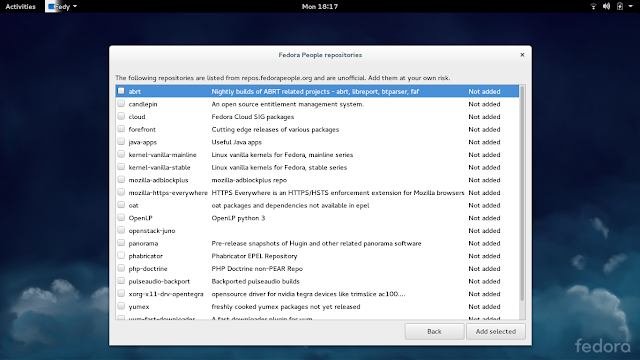Check the mozilla-adblockplus checkbox
Viewport: 640px width, 360px height.
click(x=121, y=180)
